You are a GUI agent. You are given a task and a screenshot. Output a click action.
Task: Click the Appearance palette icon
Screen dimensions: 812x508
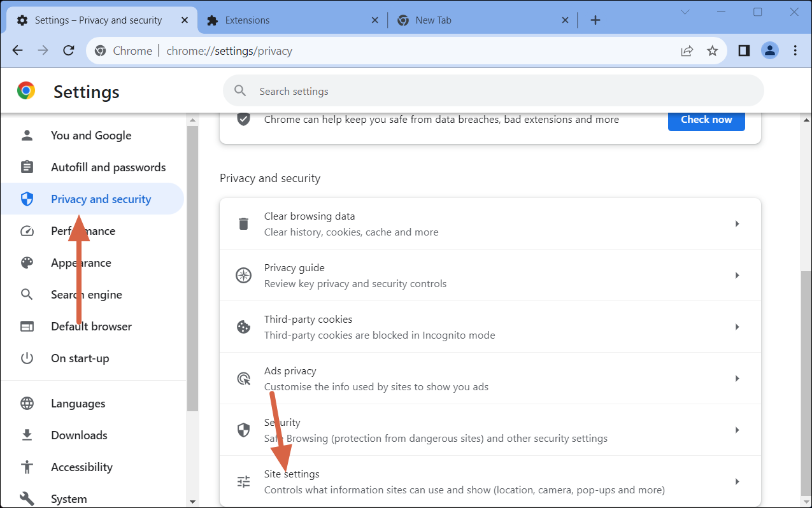(x=26, y=262)
